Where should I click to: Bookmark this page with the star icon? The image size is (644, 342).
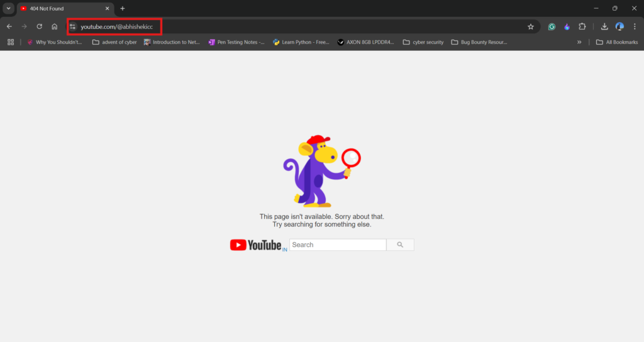coord(531,26)
